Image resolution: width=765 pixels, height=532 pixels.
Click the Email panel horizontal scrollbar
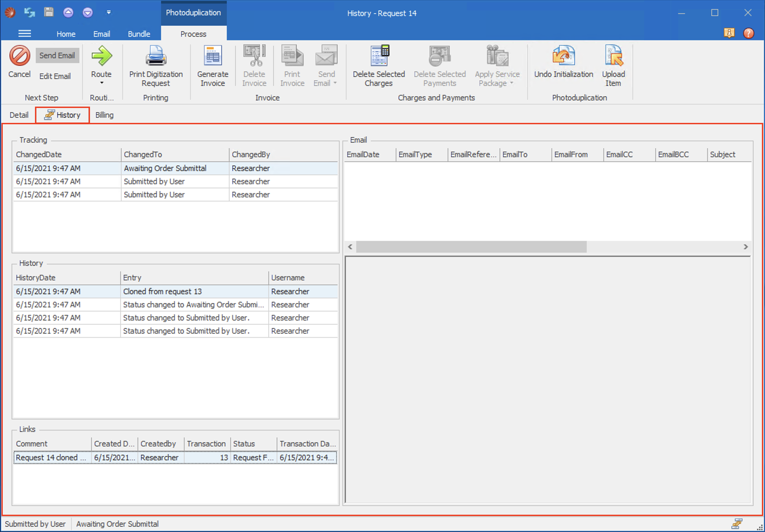(x=471, y=247)
